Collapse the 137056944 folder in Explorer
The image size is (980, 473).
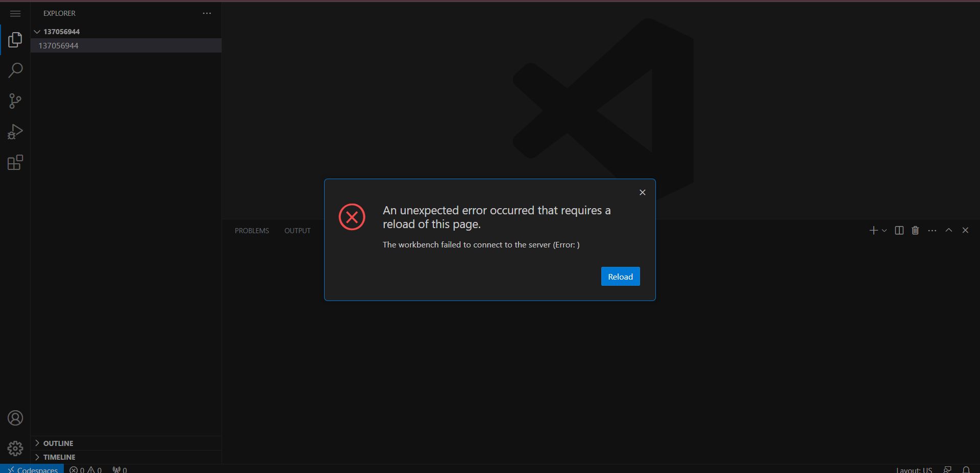[x=37, y=31]
